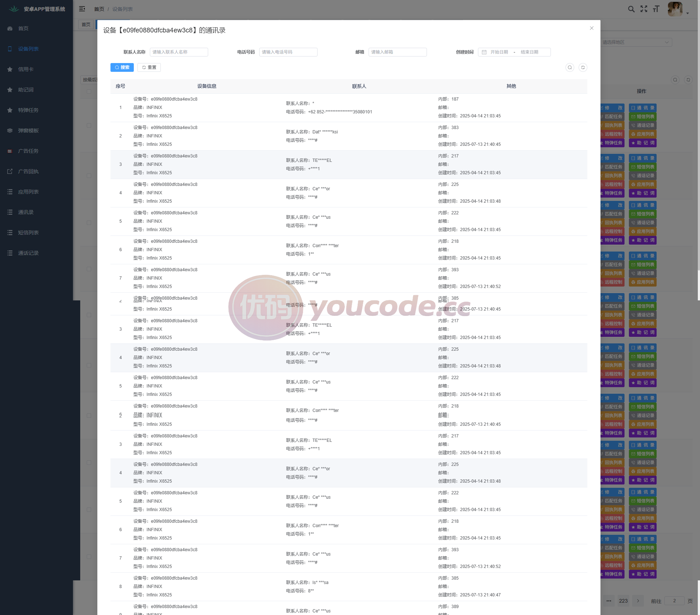Focus the 电话号码 input field

coord(288,52)
